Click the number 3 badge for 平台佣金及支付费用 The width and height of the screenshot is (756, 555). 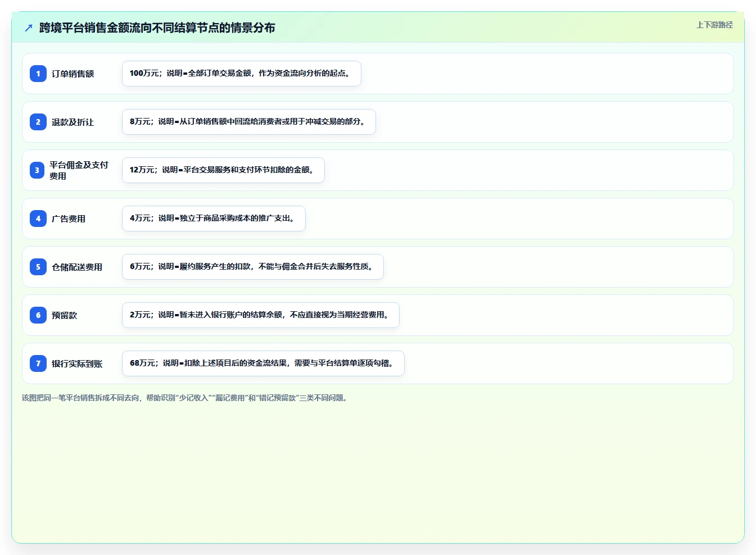(37, 170)
